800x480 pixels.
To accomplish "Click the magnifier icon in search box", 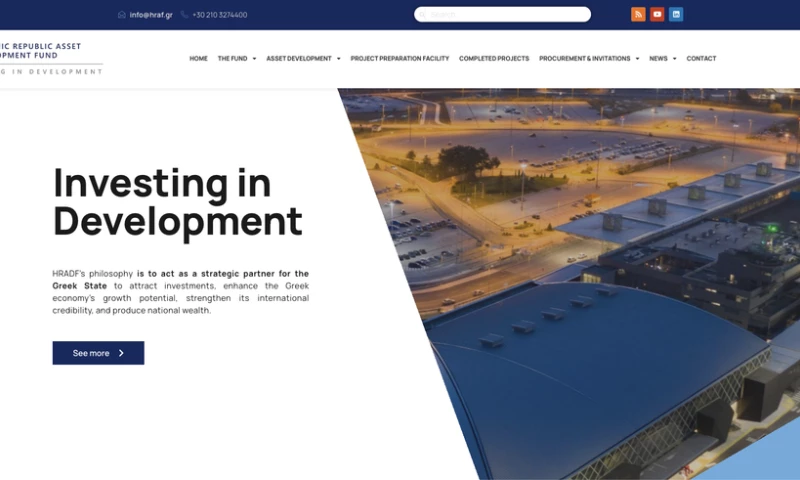I will click(422, 15).
